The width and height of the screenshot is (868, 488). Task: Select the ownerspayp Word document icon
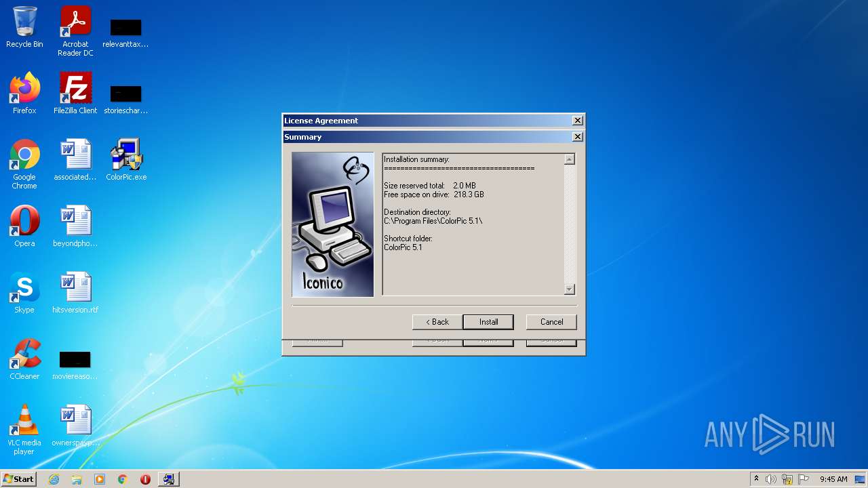[75, 425]
